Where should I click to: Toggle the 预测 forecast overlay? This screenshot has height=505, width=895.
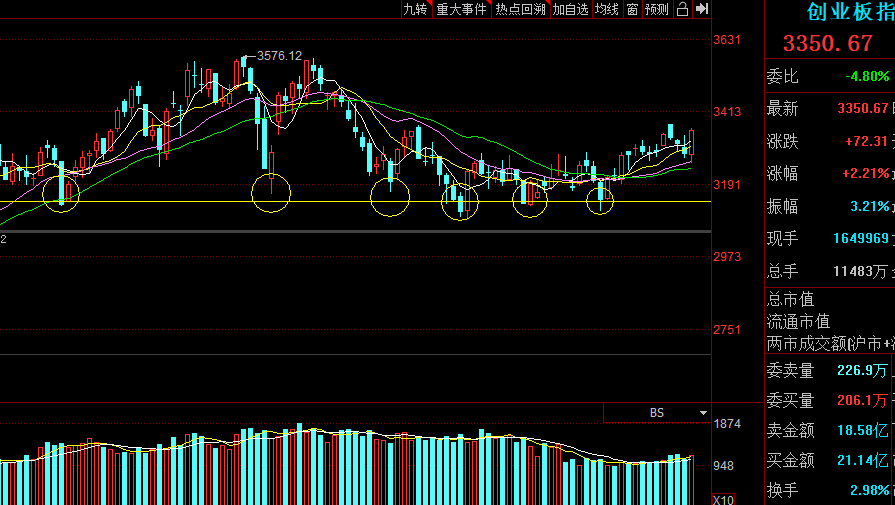pyautogui.click(x=657, y=9)
